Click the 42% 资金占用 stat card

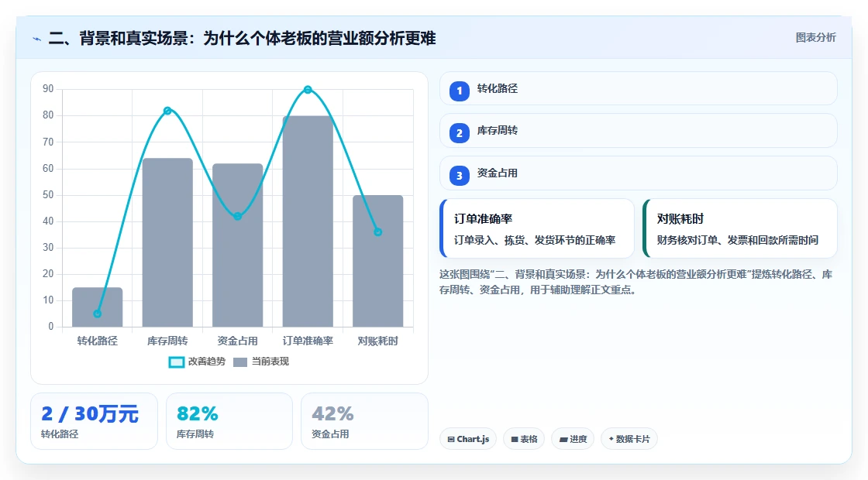(364, 421)
